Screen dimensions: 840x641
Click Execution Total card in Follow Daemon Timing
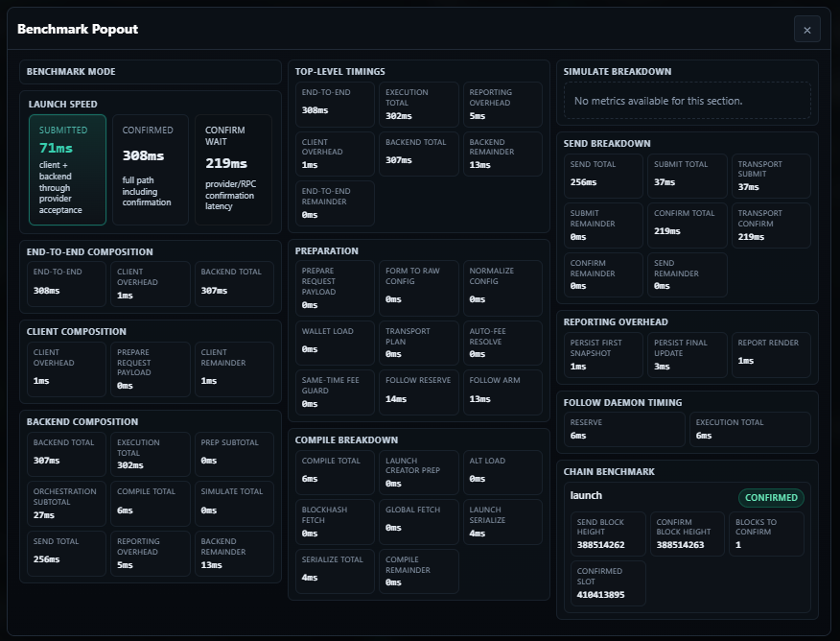[x=750, y=429]
